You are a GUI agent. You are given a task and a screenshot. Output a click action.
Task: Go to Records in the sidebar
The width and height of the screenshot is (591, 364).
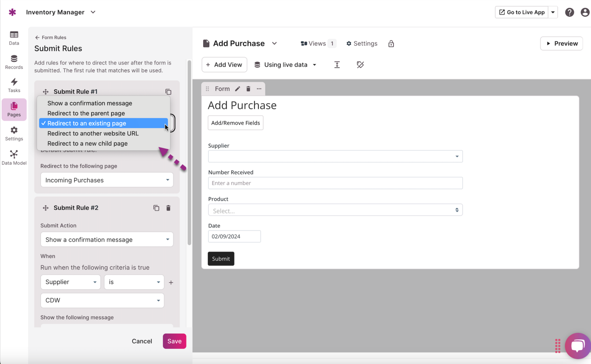14,62
